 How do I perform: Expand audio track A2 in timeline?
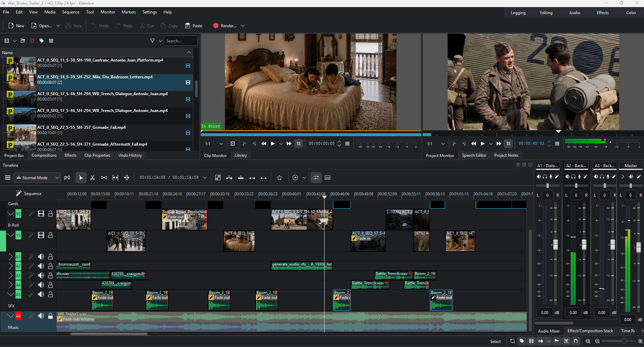tap(10, 266)
